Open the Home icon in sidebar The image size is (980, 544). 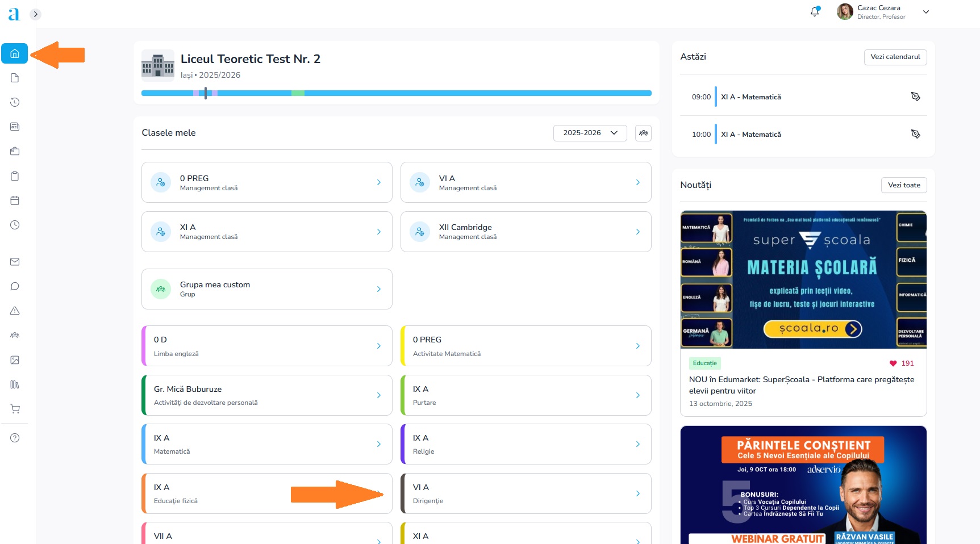[15, 53]
